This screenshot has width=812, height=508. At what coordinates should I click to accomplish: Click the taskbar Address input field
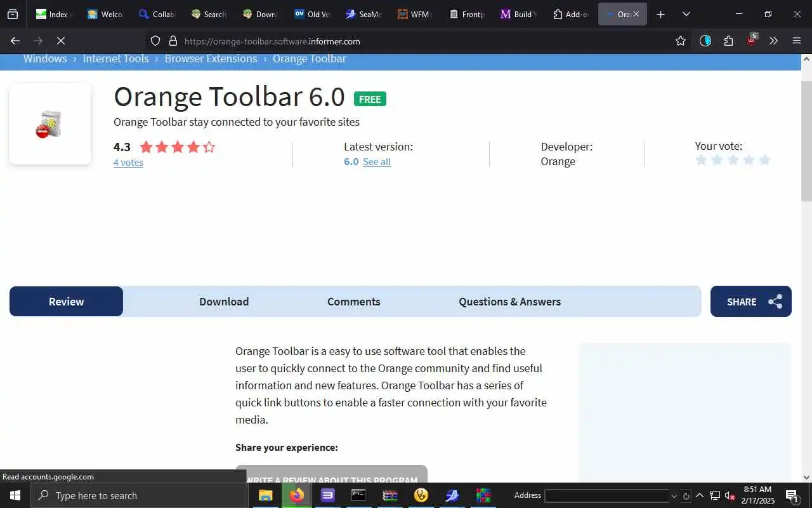click(608, 495)
